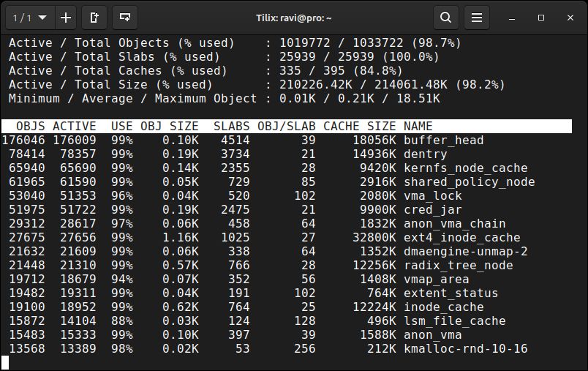Click the terminal cursor block
The width and height of the screenshot is (588, 371).
pos(5,363)
